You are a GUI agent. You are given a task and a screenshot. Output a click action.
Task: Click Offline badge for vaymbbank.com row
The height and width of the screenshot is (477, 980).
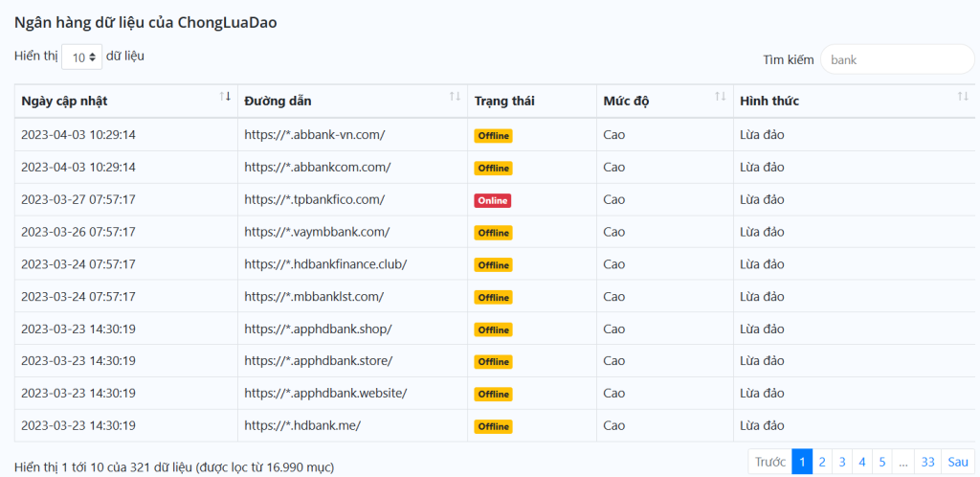click(493, 233)
